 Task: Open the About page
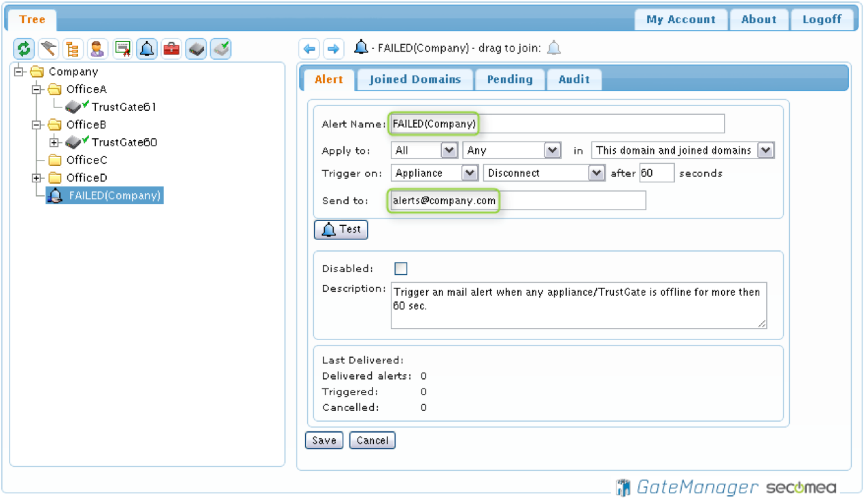point(759,20)
